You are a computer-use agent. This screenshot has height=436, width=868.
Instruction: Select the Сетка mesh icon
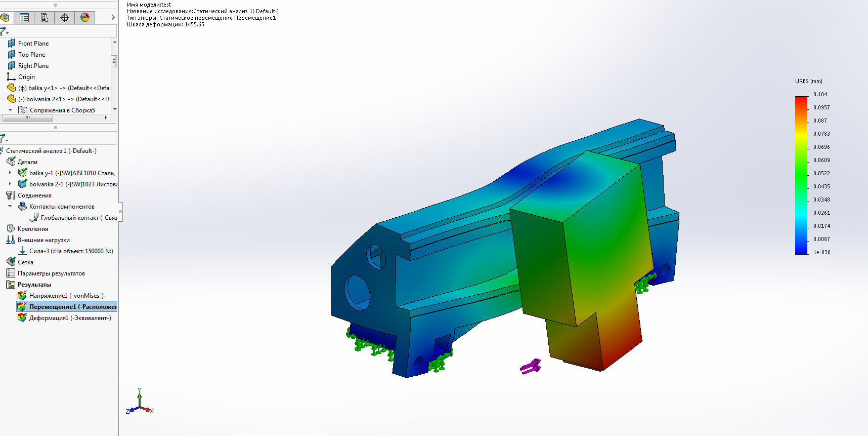click(11, 262)
